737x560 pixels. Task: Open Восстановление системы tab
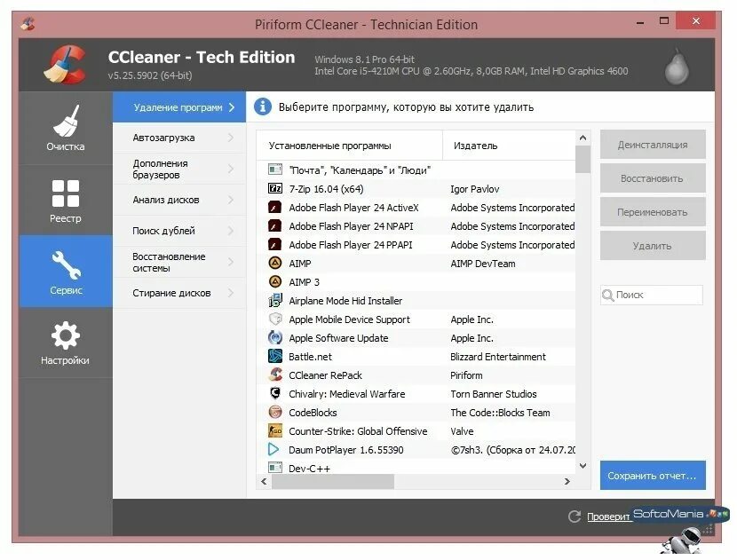tap(179, 262)
